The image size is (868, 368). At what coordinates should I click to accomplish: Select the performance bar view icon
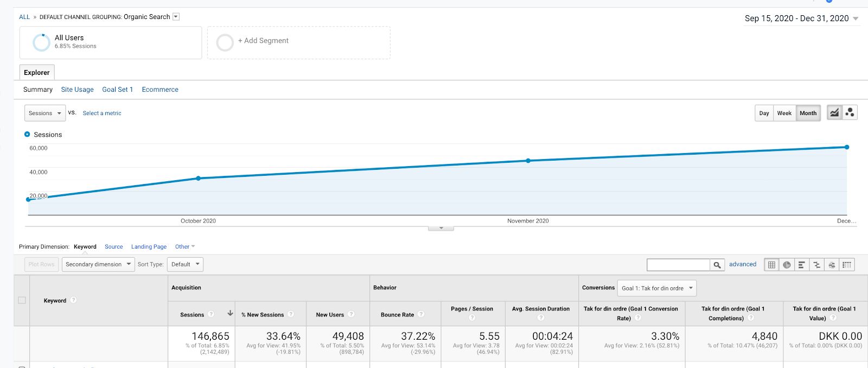click(801, 265)
